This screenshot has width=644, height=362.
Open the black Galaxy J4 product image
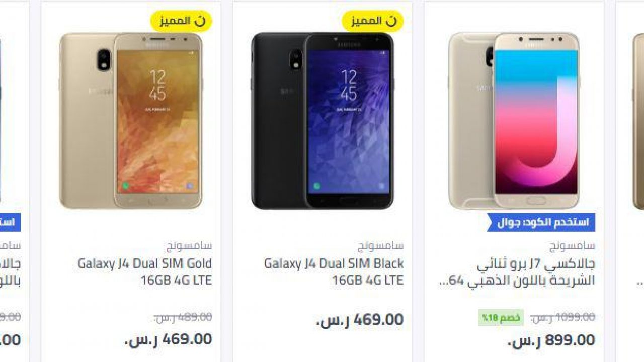[x=323, y=121]
